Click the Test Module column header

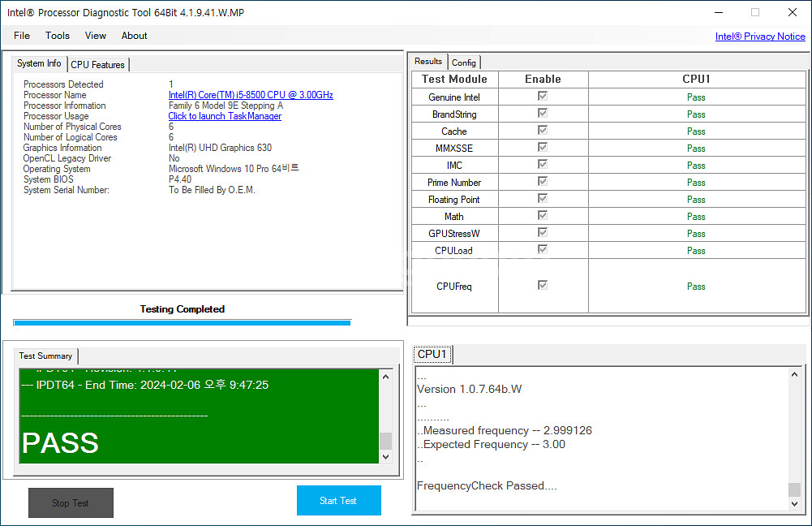[455, 80]
